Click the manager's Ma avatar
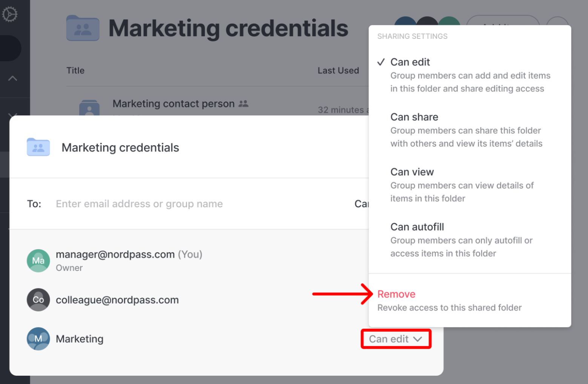The image size is (588, 384). pos(38,260)
